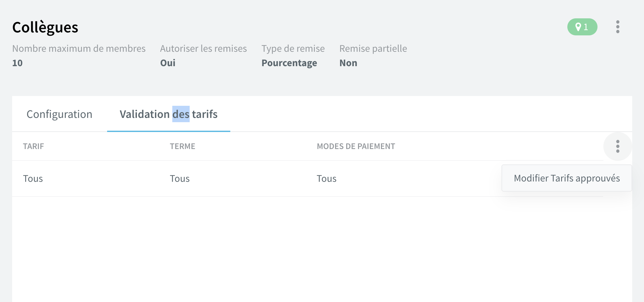
Task: Click the Pourcentage value
Action: 289,63
